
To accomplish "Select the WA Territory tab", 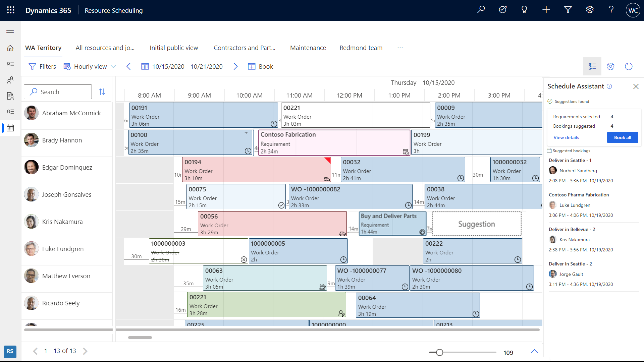I will coord(43,48).
